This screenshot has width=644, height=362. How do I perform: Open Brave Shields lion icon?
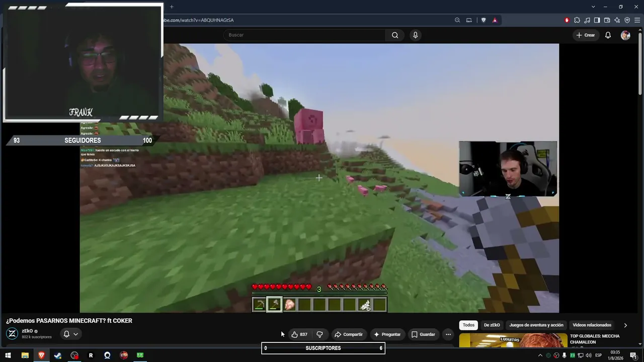(484, 20)
